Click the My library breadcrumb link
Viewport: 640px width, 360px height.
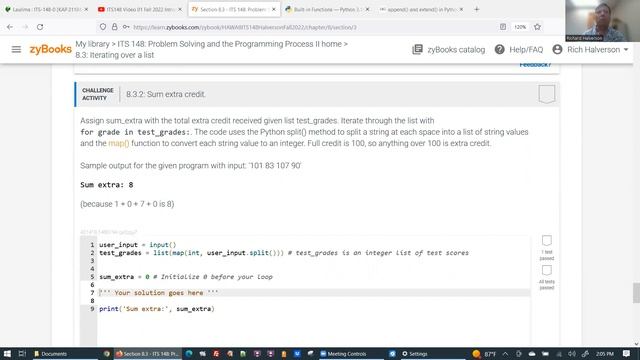pyautogui.click(x=92, y=44)
